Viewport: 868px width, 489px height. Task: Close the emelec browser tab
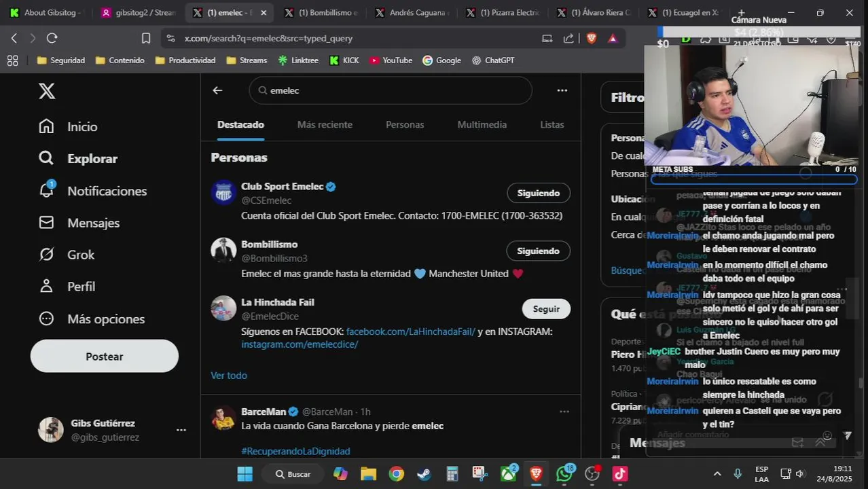pyautogui.click(x=264, y=13)
